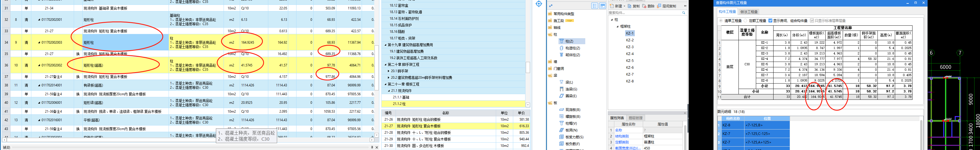Collapse 第十九章 建筑物超高增加费用 chapter
Image resolution: width=980 pixels, height=150 pixels.
click(385, 45)
